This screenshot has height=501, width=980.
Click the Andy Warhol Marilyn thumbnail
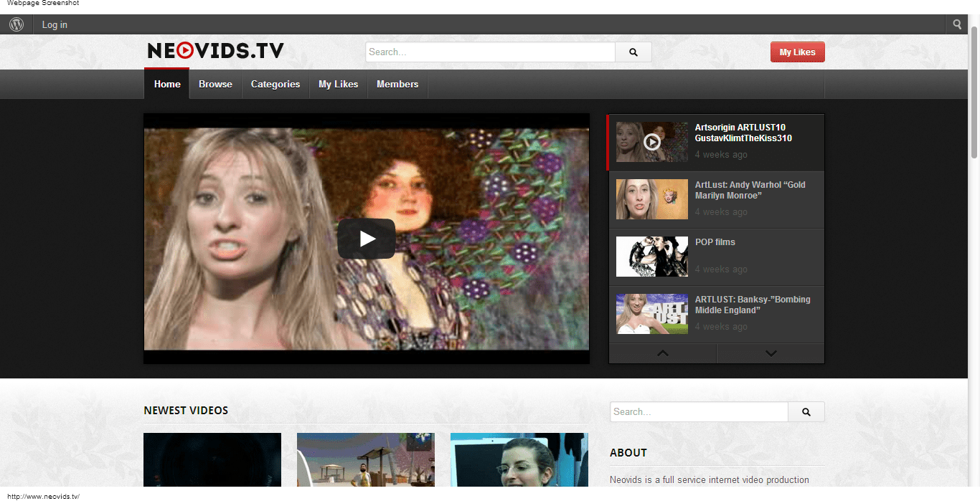[652, 199]
